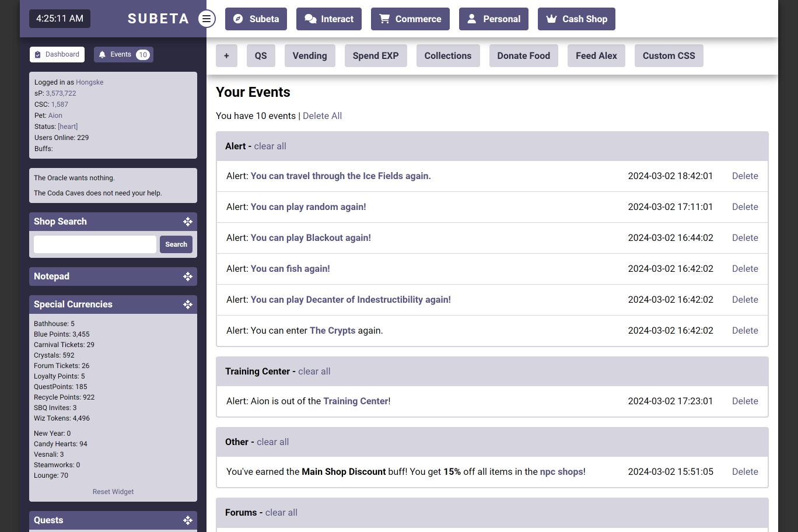Image resolution: width=798 pixels, height=532 pixels.
Task: Click the move icon on Special Currencies widget
Action: (x=187, y=304)
